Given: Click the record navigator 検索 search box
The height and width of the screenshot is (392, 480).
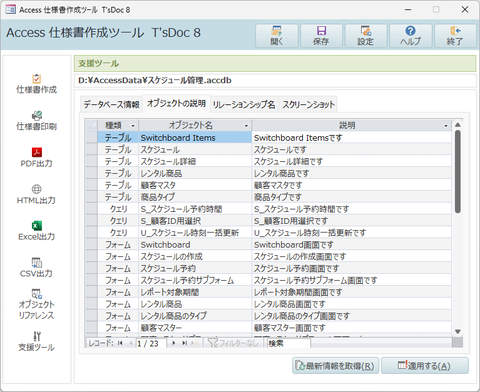Looking at the screenshot, I should click(x=289, y=343).
